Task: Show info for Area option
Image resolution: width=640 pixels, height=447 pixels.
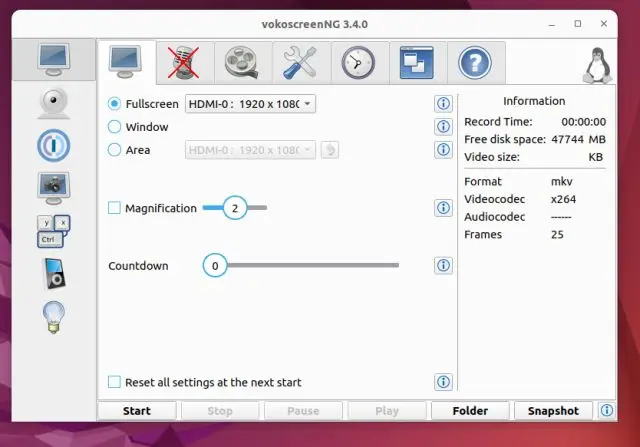Action: (x=443, y=149)
